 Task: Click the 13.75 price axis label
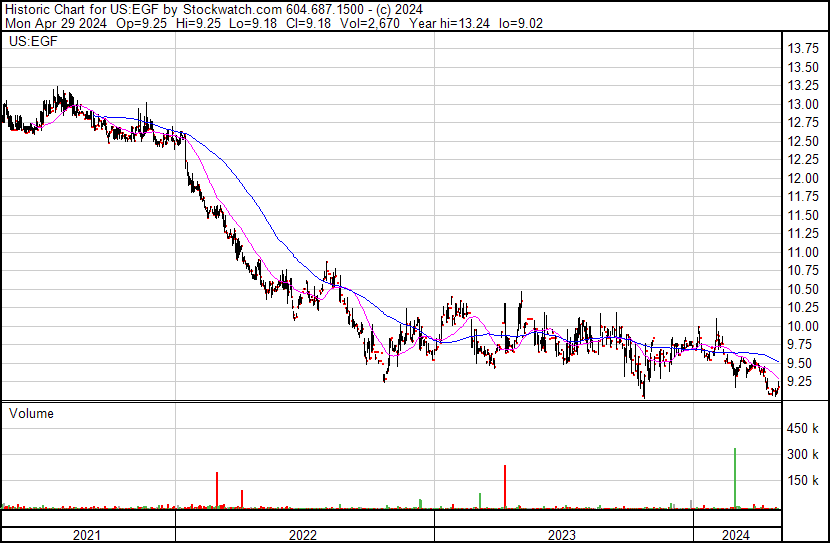(804, 49)
